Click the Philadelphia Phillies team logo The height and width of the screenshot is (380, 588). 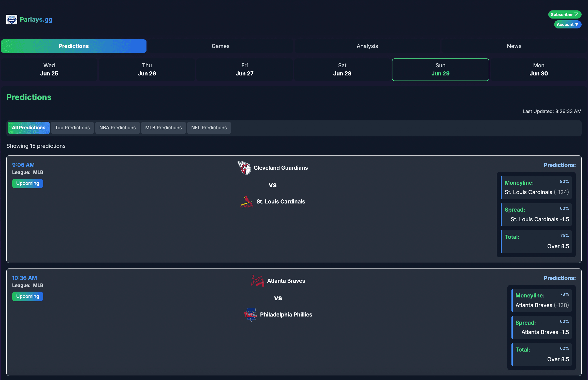(x=251, y=314)
